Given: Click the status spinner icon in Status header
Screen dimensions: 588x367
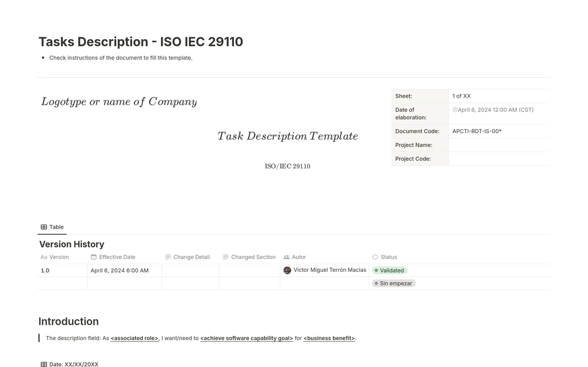Looking at the screenshot, I should [375, 257].
